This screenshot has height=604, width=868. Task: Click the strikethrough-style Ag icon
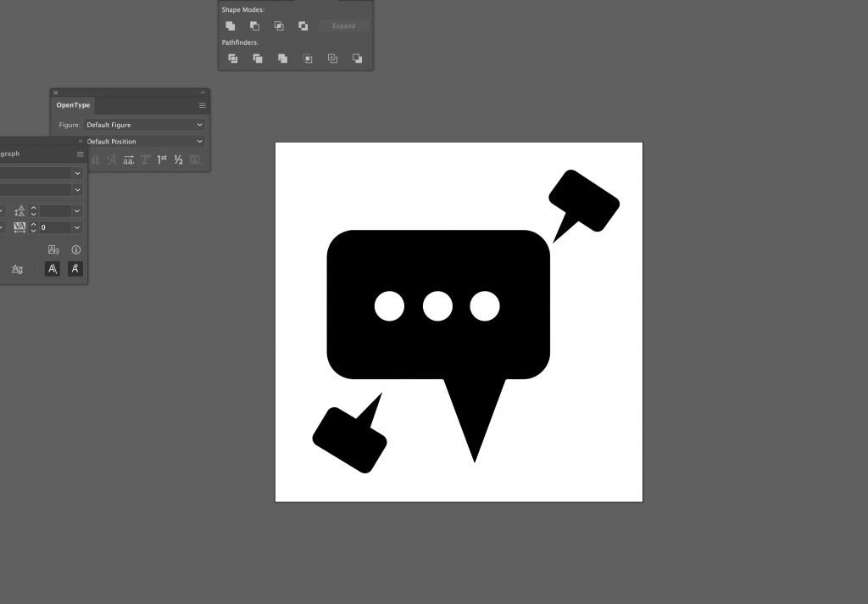point(17,269)
